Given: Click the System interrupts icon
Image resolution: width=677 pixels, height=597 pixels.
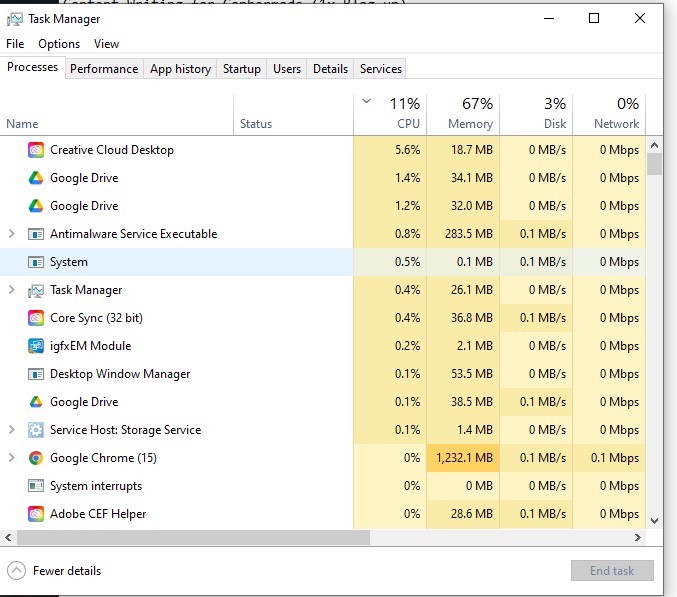Looking at the screenshot, I should tap(36, 486).
